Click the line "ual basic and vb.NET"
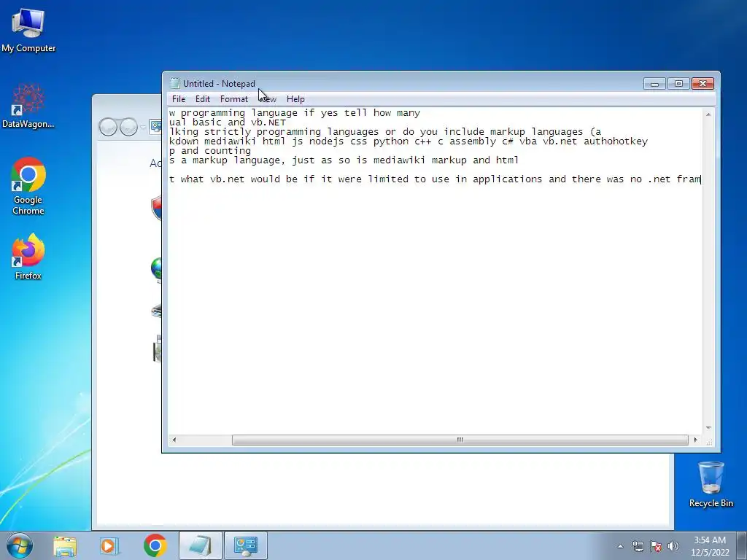The image size is (747, 560). [x=228, y=122]
